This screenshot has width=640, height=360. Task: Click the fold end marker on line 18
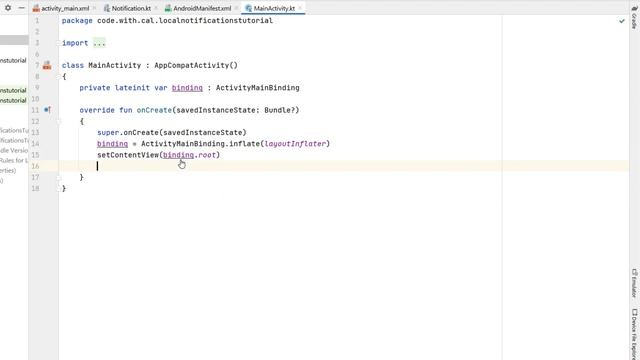click(58, 189)
